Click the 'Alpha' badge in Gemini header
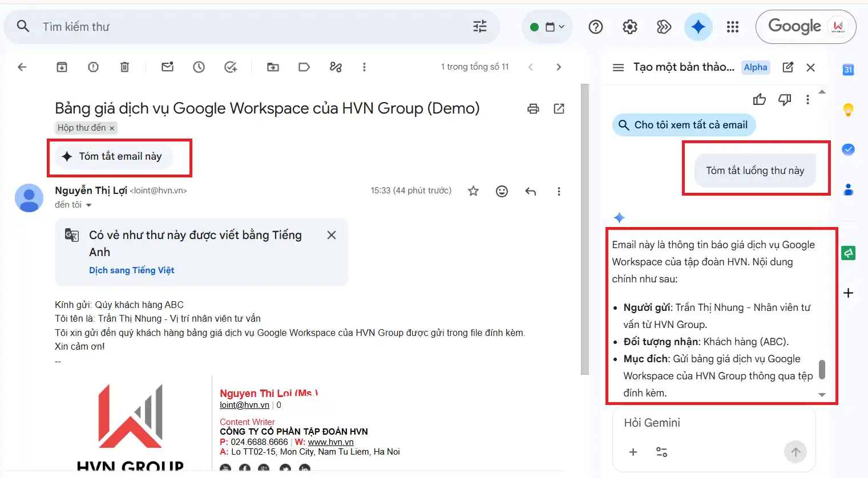 pos(756,67)
